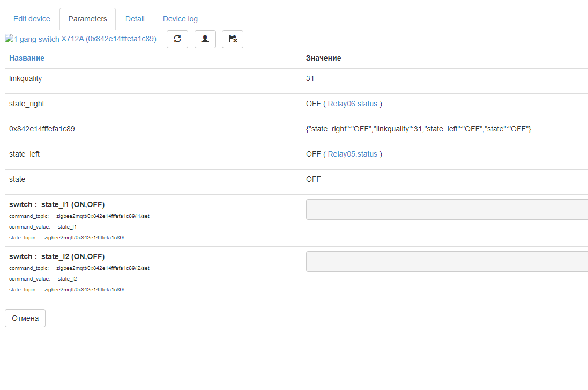Click the state_left parameter name
Image resolution: width=588 pixels, height=390 pixels.
coord(25,154)
